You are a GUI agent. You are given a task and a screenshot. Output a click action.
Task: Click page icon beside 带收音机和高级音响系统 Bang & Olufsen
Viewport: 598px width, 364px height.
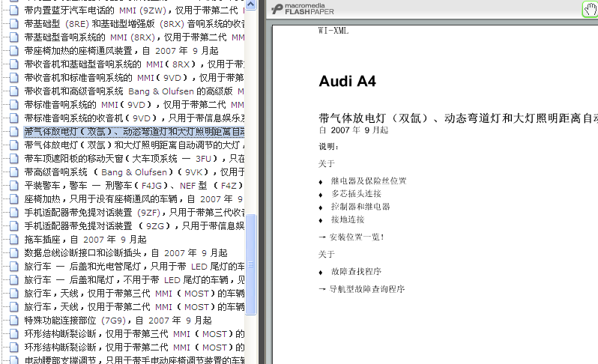[13, 91]
